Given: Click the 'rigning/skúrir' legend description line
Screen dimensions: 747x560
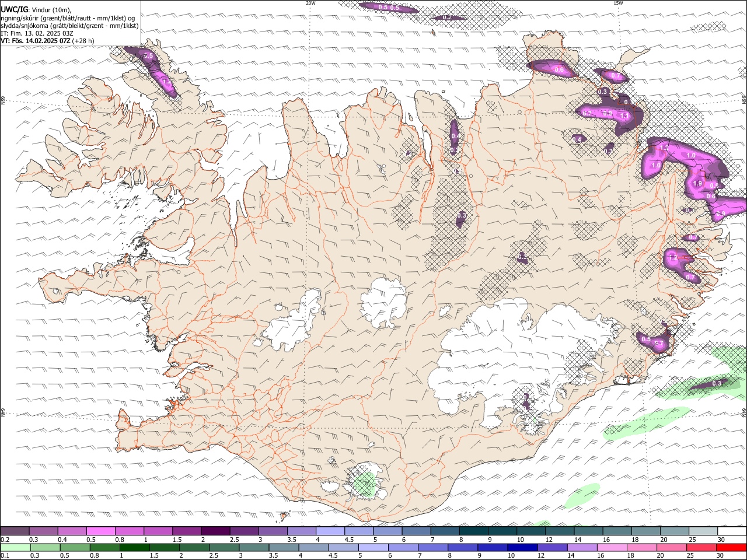Looking at the screenshot, I should click(x=68, y=17).
